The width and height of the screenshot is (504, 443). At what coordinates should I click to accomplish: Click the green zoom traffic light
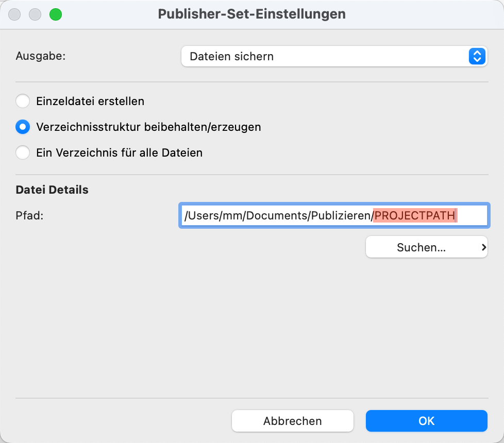56,14
